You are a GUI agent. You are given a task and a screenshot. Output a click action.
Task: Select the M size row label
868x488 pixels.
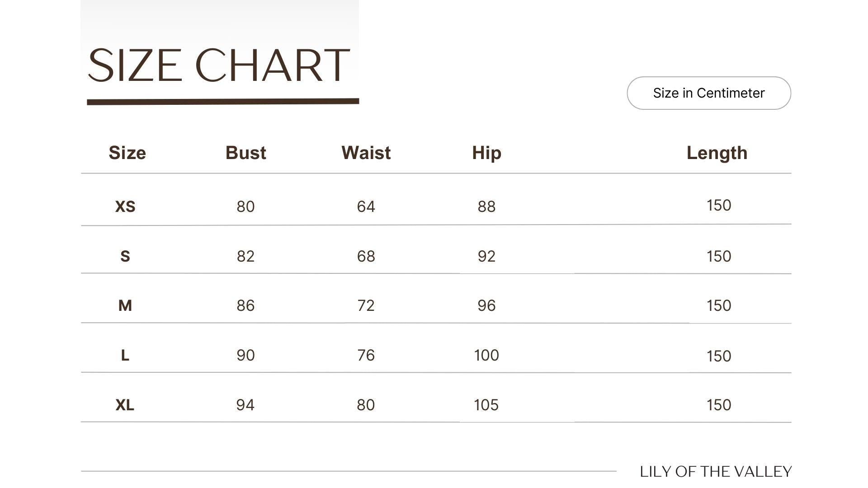point(125,305)
